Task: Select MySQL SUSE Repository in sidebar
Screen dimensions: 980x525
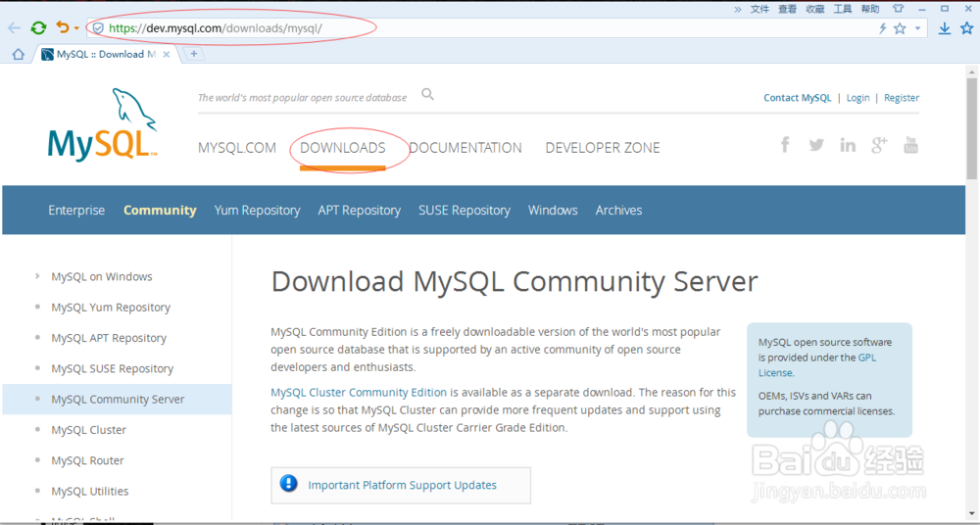Action: pos(113,368)
